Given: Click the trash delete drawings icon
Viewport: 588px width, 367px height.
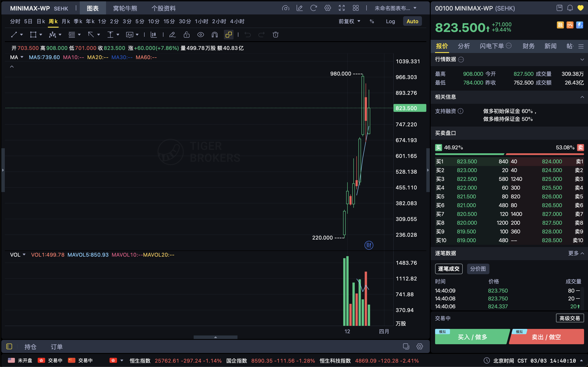Looking at the screenshot, I should coord(275,35).
